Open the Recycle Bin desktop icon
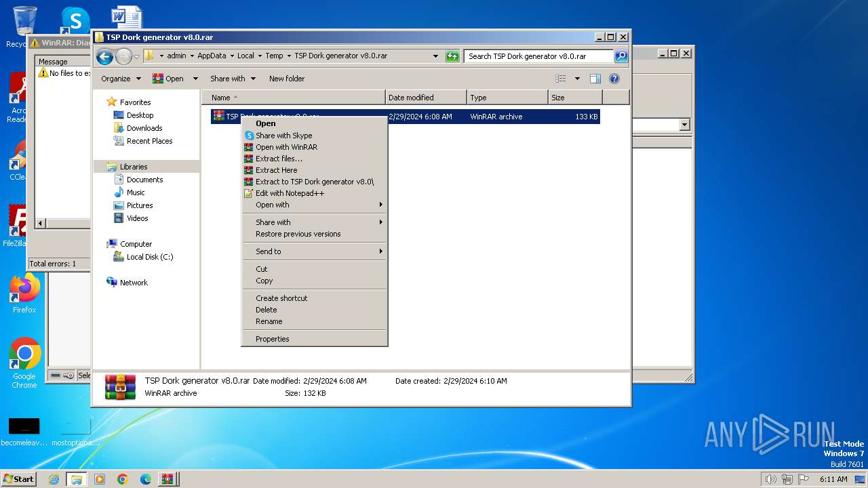This screenshot has width=868, height=488. 24,26
